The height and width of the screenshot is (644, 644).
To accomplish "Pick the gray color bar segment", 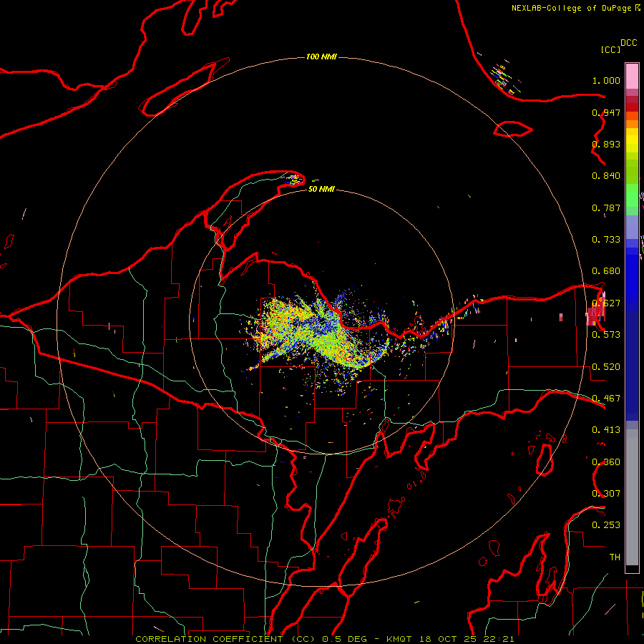I will (x=632, y=497).
